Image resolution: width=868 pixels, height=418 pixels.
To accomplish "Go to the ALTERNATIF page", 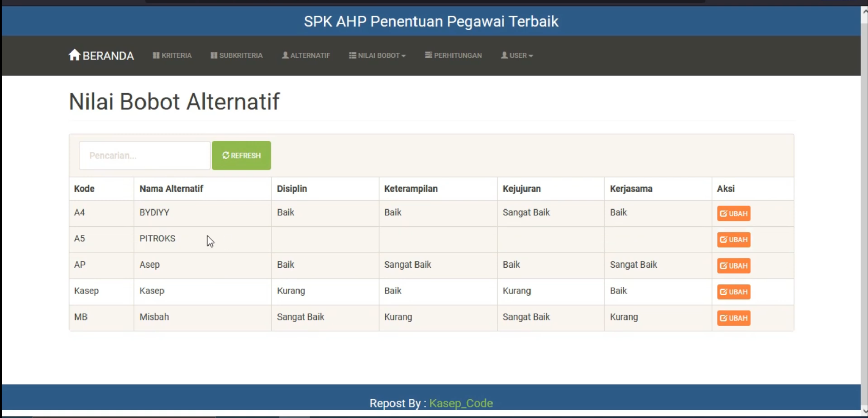I will tap(306, 55).
